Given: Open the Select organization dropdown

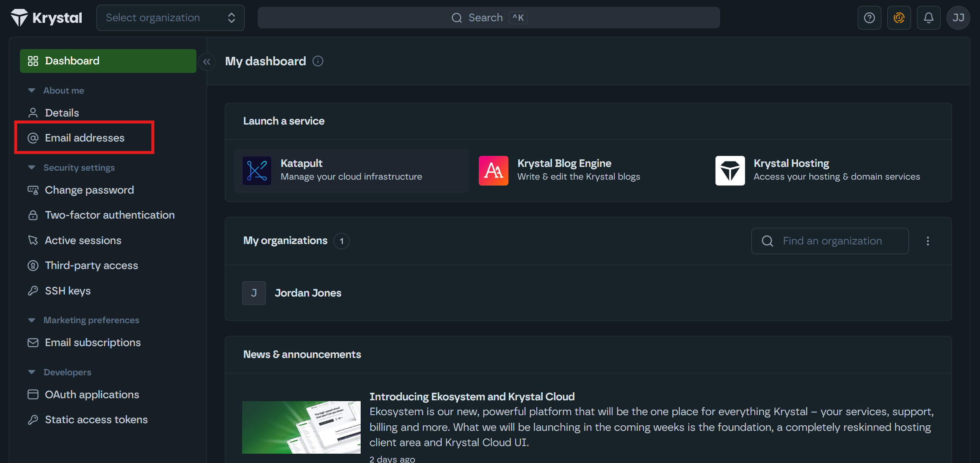Looking at the screenshot, I should coord(170,18).
